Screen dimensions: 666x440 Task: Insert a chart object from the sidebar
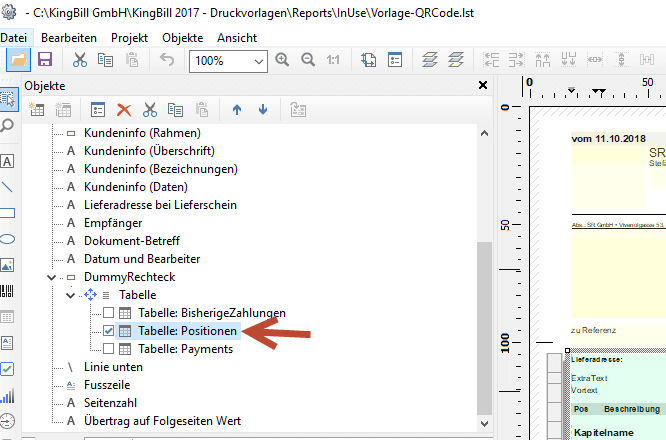click(7, 395)
